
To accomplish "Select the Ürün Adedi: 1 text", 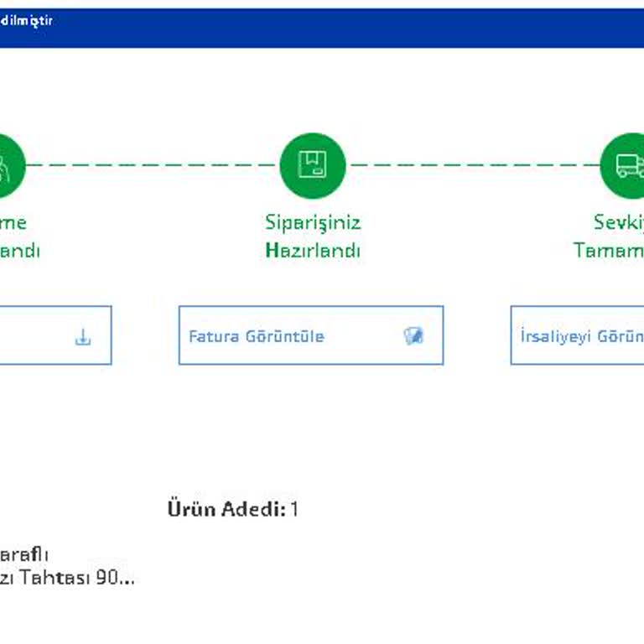I will [233, 509].
